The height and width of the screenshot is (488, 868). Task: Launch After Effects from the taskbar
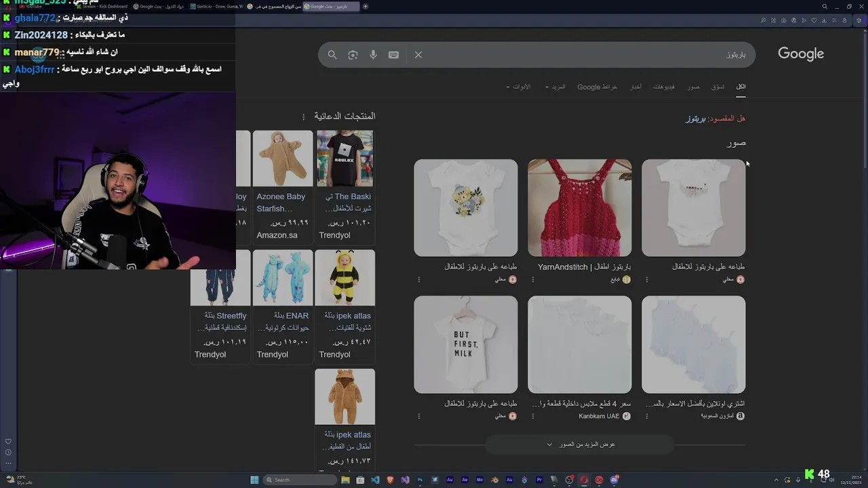point(465,480)
